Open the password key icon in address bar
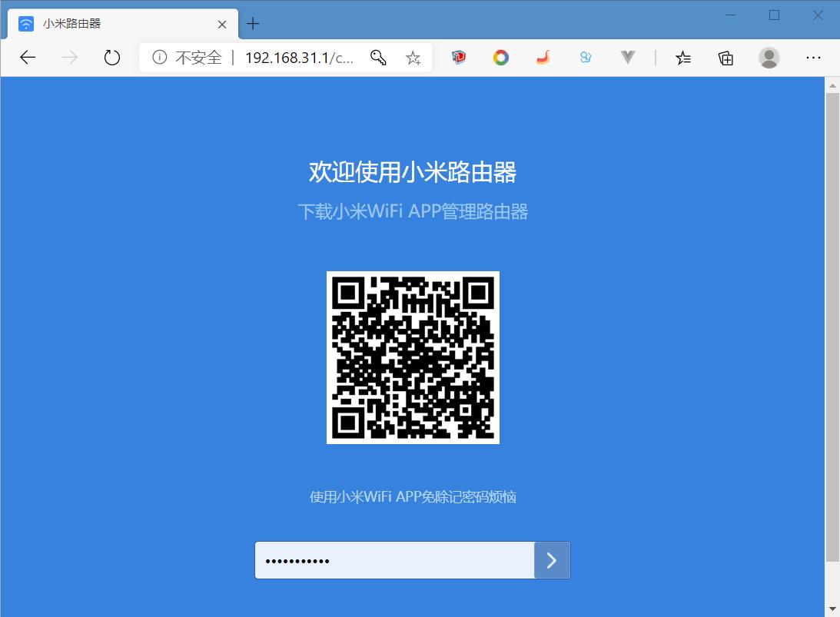 tap(378, 57)
